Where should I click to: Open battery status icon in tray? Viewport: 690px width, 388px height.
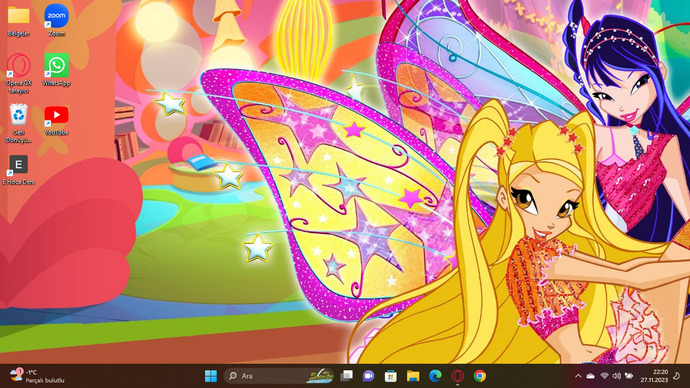629,376
